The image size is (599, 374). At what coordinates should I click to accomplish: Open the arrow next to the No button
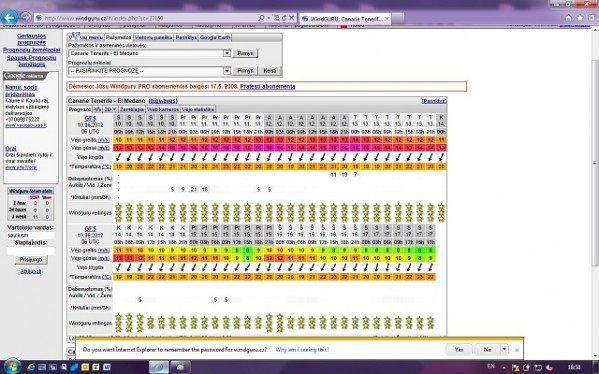(504, 349)
